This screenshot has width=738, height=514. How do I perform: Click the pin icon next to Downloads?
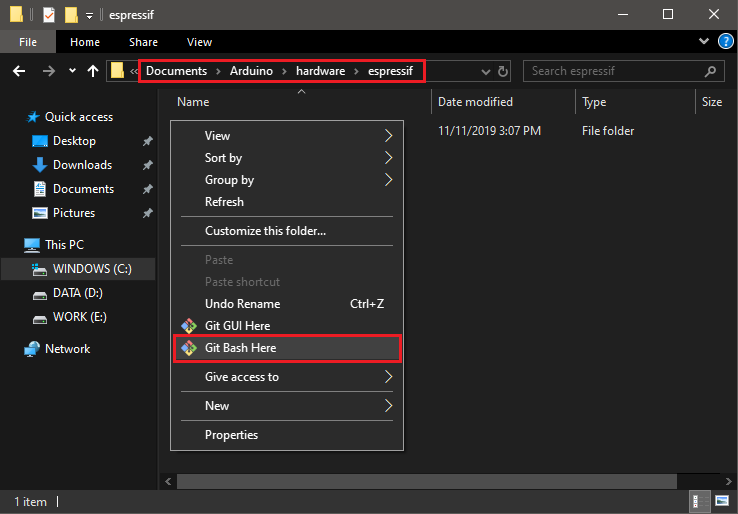(x=148, y=165)
